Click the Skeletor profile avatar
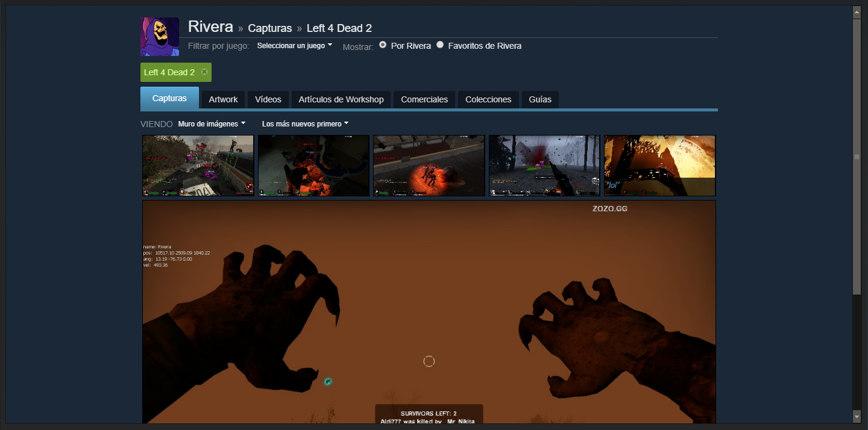 pos(160,37)
